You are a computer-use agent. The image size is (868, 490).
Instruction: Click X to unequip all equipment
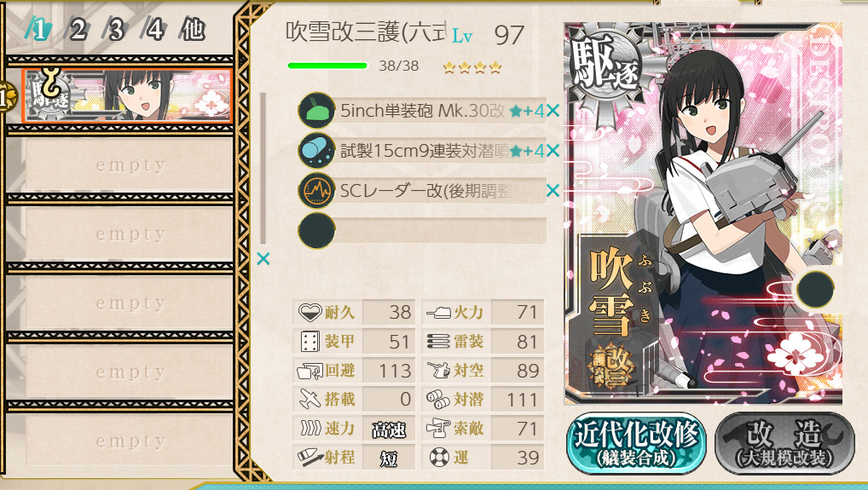263,258
